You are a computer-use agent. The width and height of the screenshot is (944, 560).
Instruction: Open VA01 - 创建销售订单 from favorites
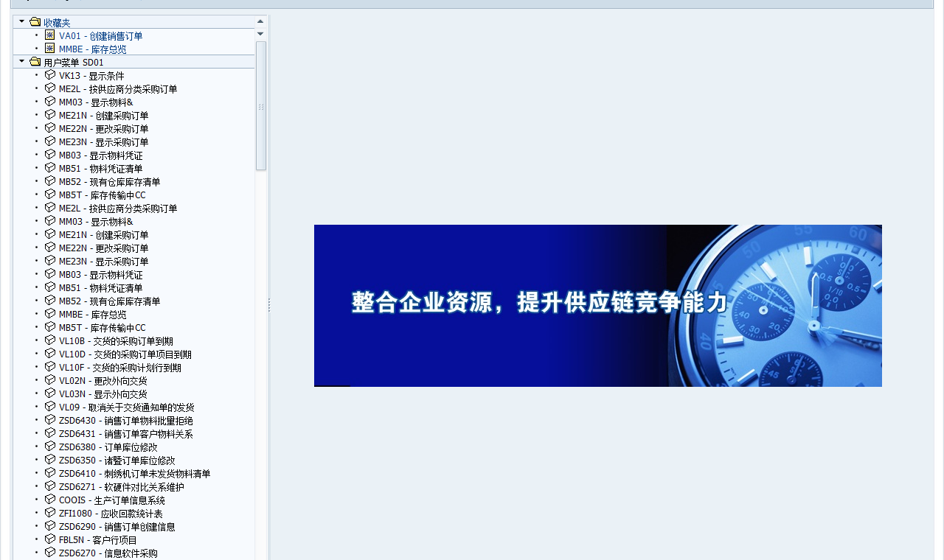[x=101, y=36]
